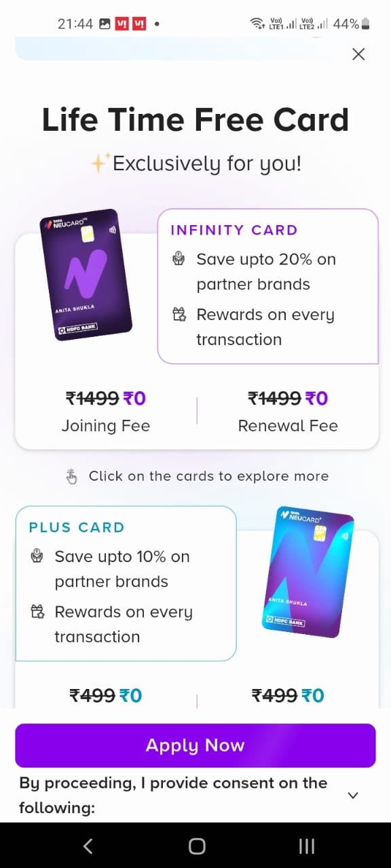
Task: Open 'By proceeding, I provide consent' text
Action: coord(173,795)
